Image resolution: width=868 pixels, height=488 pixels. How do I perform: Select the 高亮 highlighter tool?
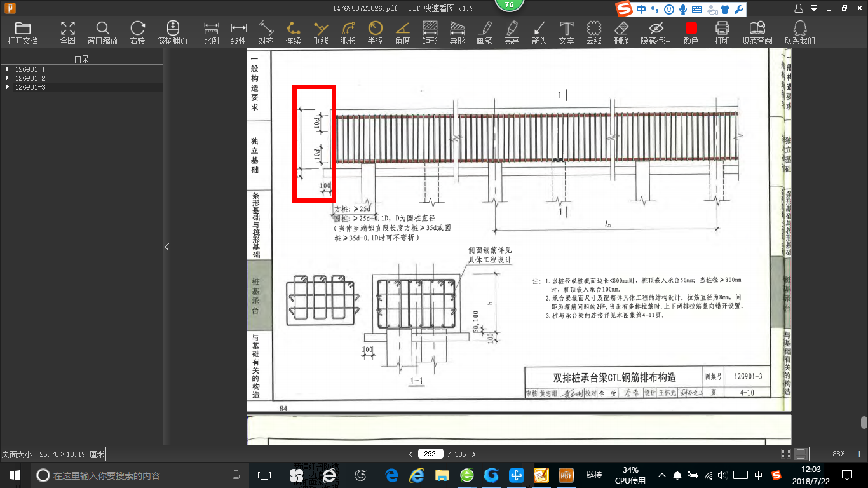click(512, 33)
